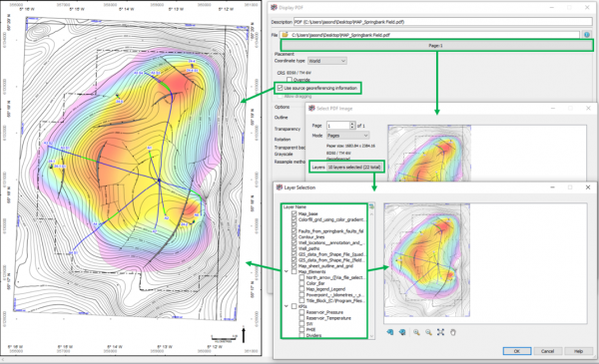
Task: Click the north arrow on the map
Action: pyautogui.click(x=244, y=334)
